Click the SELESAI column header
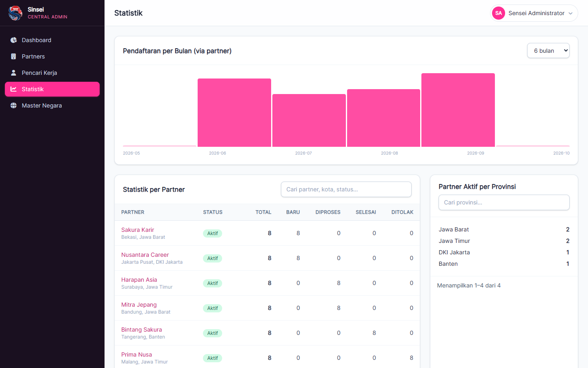This screenshot has width=588, height=368. 366,212
